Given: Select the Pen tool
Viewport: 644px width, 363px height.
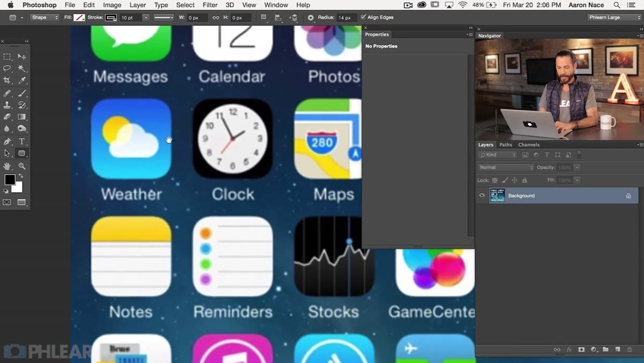Looking at the screenshot, I should click(x=7, y=141).
